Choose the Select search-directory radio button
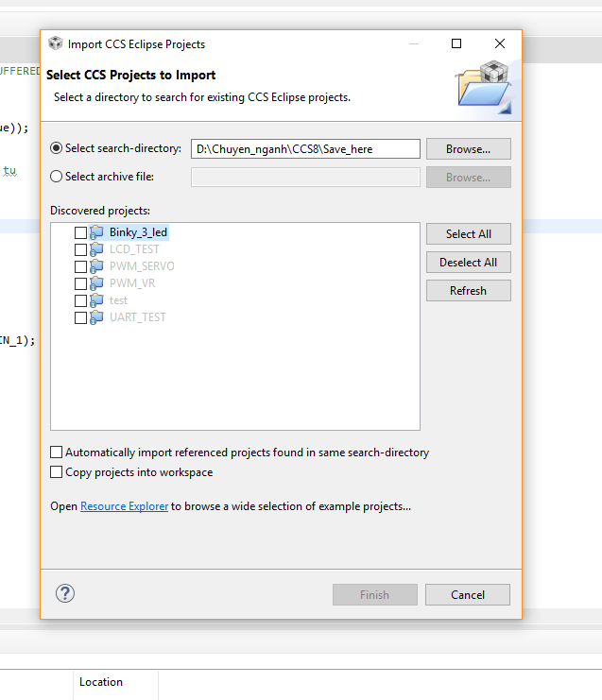This screenshot has width=602, height=700. pyautogui.click(x=57, y=148)
